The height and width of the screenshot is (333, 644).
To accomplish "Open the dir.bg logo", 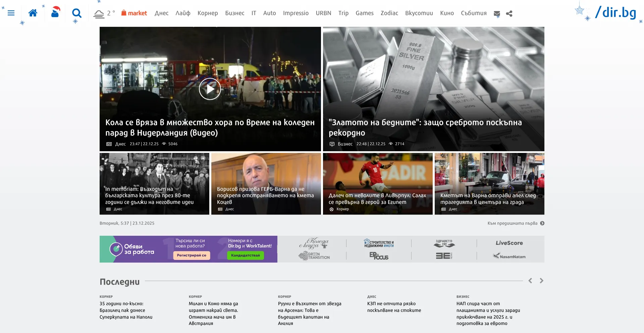I will tap(615, 13).
